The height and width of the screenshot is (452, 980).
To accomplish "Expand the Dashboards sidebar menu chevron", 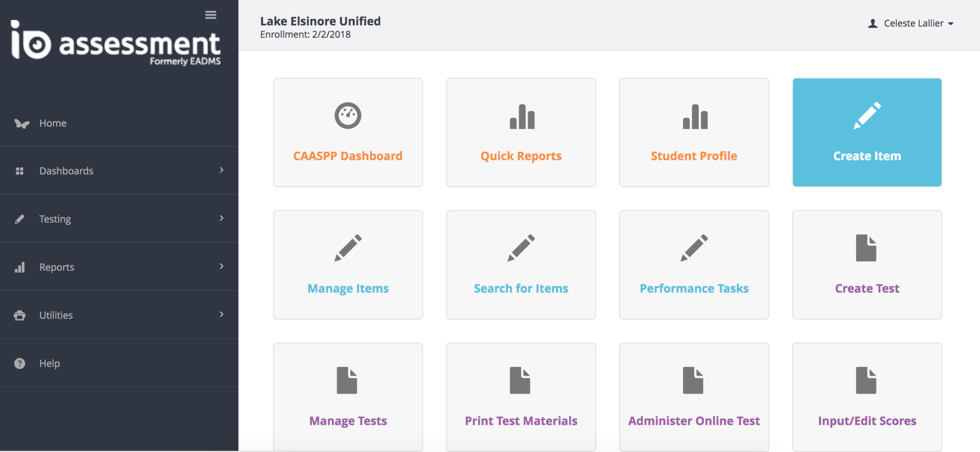I will click(x=222, y=170).
